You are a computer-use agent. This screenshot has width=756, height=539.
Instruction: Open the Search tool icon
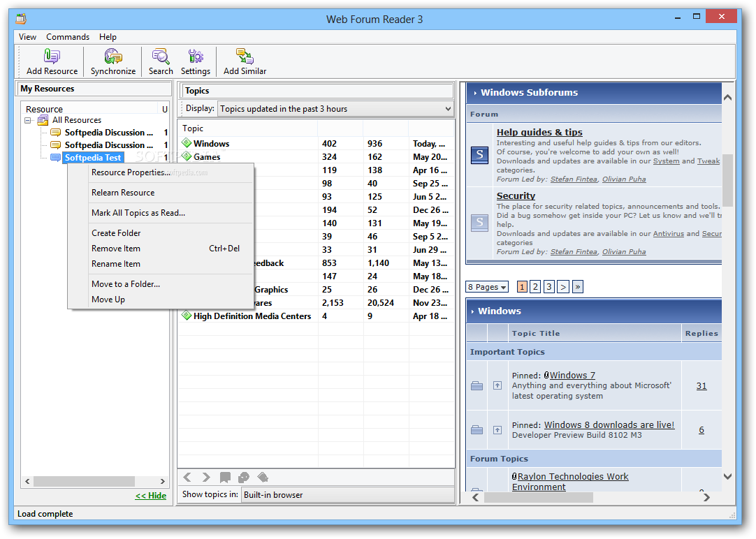(x=161, y=57)
